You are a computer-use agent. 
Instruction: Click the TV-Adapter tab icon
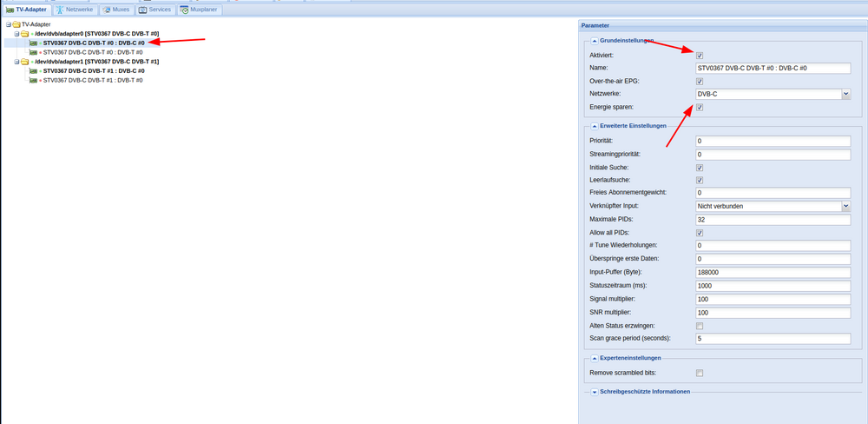click(x=10, y=10)
